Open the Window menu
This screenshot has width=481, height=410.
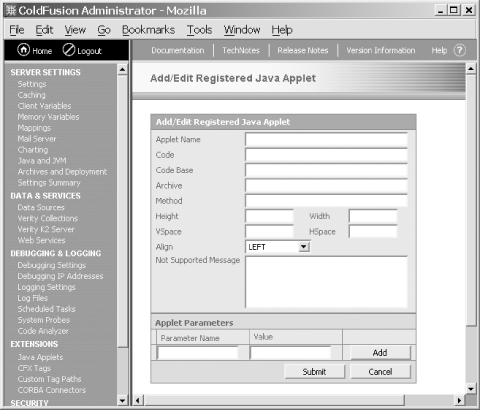(x=242, y=30)
